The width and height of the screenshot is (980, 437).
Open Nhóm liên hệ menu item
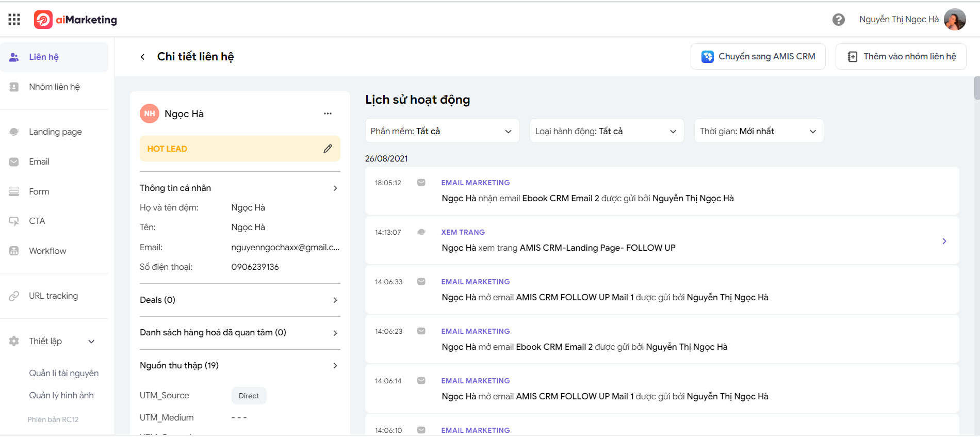click(x=54, y=87)
